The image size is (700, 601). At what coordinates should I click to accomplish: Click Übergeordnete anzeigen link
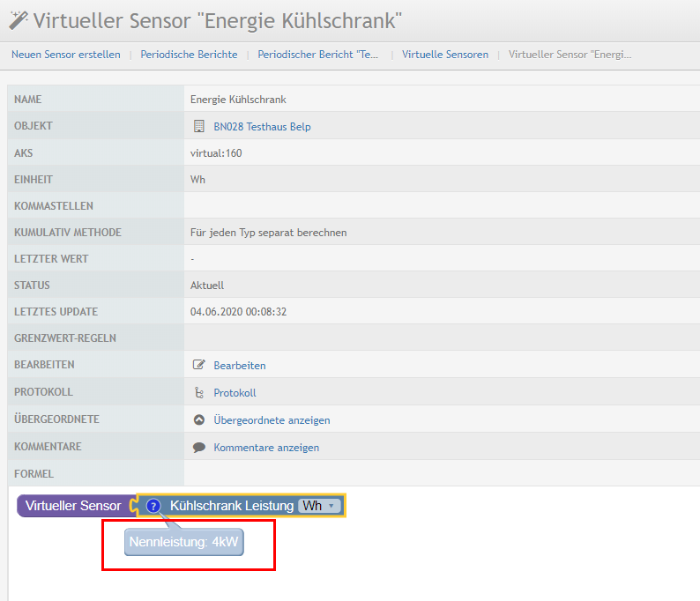pyautogui.click(x=272, y=419)
